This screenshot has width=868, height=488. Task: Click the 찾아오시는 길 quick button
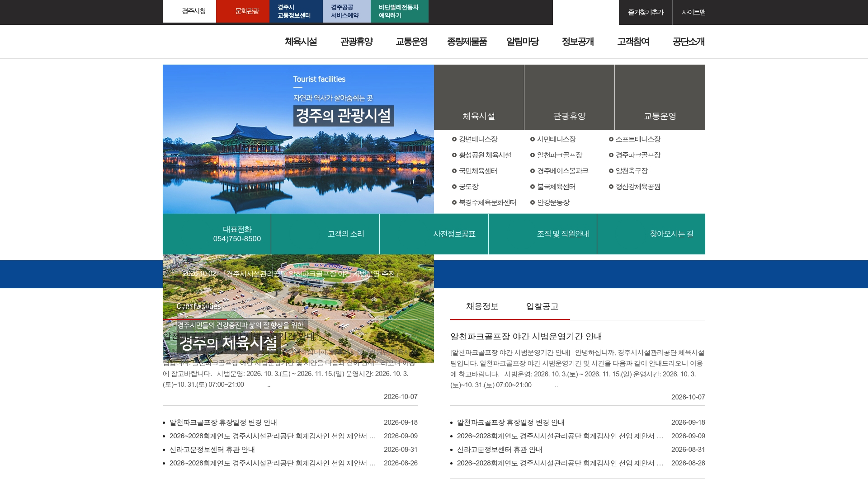(651, 234)
